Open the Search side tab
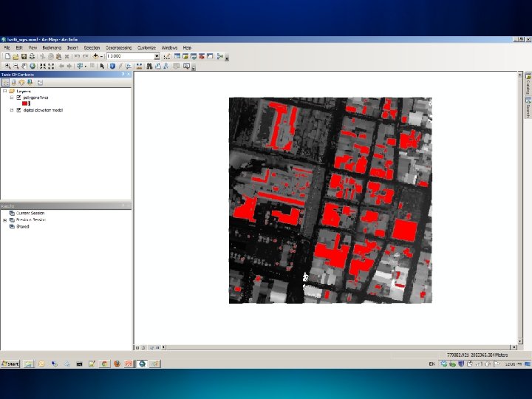Viewport: 532px width, 399px height. (528, 107)
